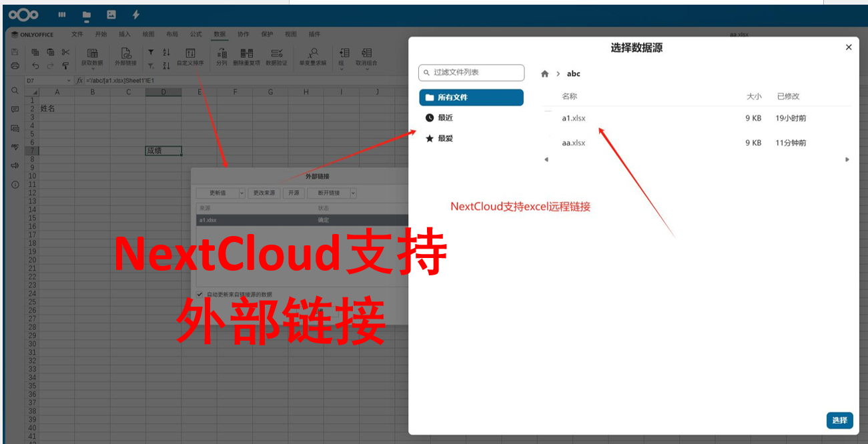Viewport: 868px width, 444px height.
Task: Open the 协作 Collaboration tab
Action: pos(244,34)
